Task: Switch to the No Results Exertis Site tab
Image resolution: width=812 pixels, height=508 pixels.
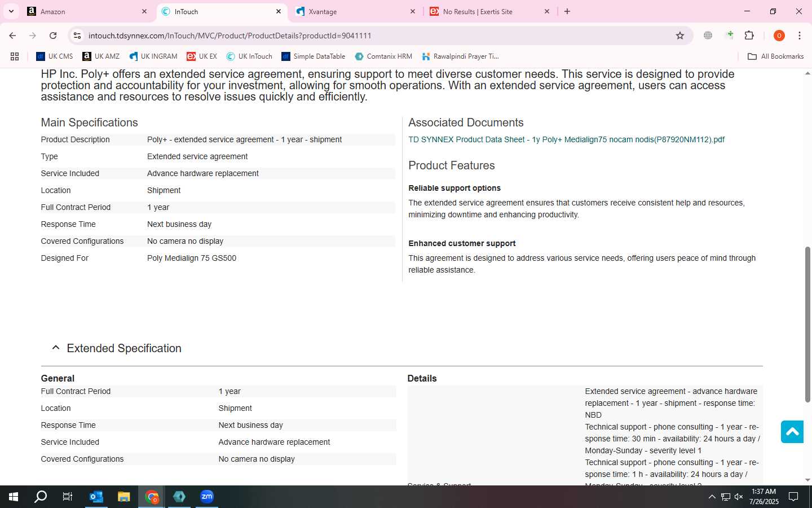Action: (490, 11)
